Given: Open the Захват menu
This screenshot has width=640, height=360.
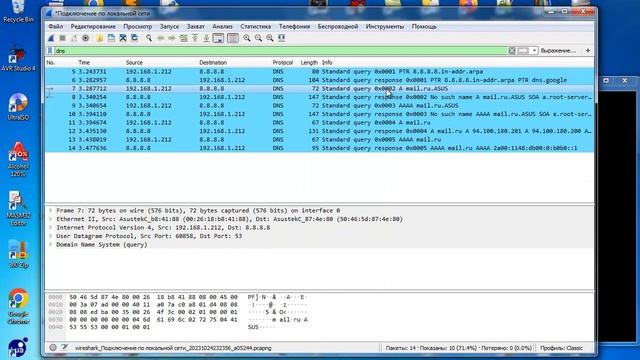Looking at the screenshot, I should coord(196,27).
